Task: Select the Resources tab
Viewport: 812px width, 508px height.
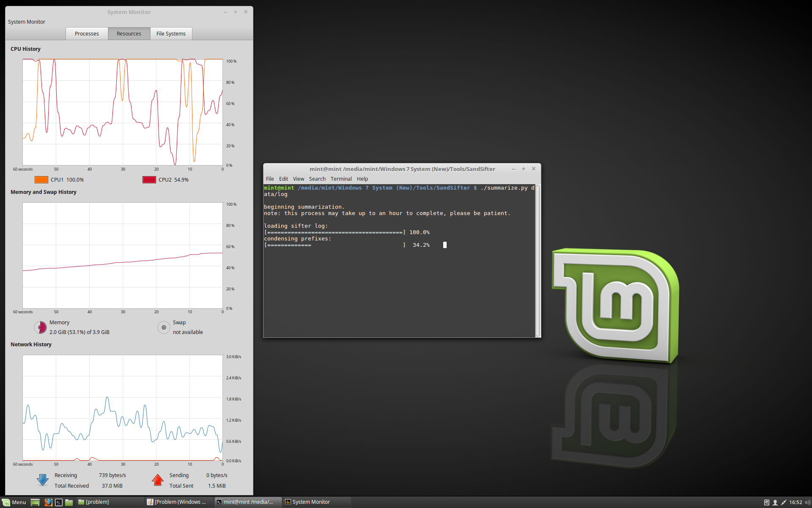Action: (129, 34)
